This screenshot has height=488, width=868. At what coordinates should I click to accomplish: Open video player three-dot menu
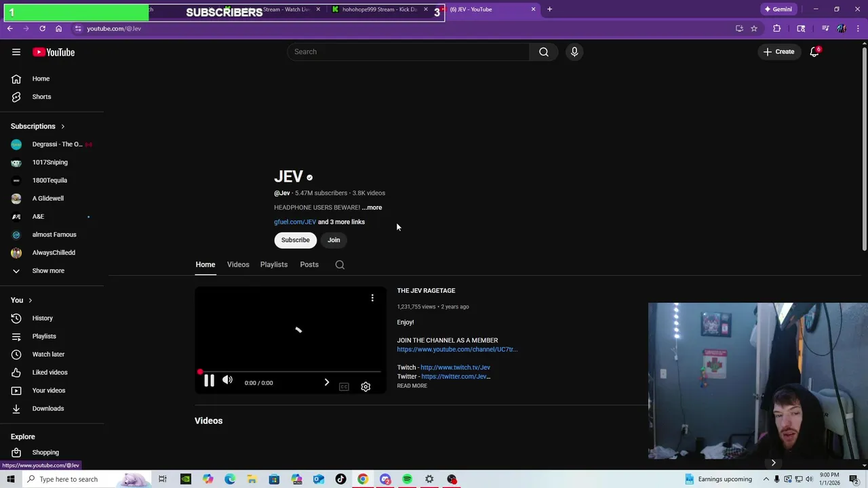[372, 298]
